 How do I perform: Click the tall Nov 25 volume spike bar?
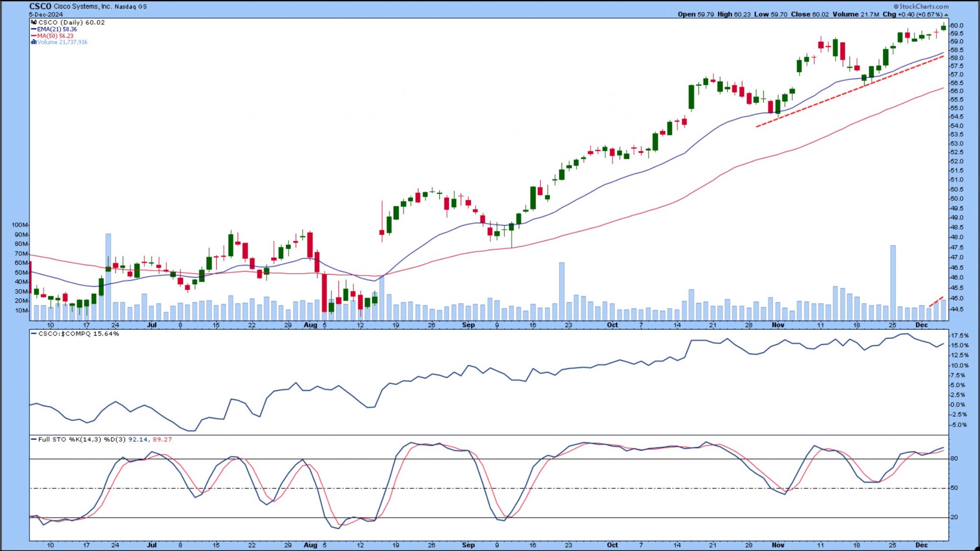tap(893, 283)
